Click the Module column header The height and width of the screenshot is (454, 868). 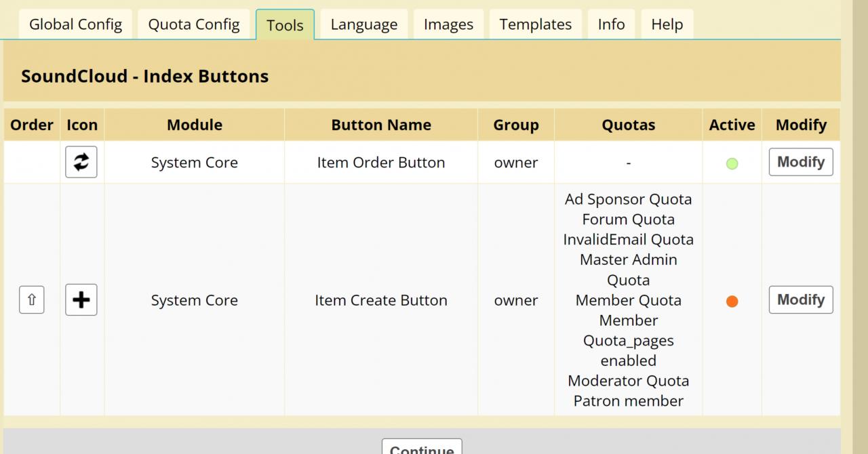(195, 125)
